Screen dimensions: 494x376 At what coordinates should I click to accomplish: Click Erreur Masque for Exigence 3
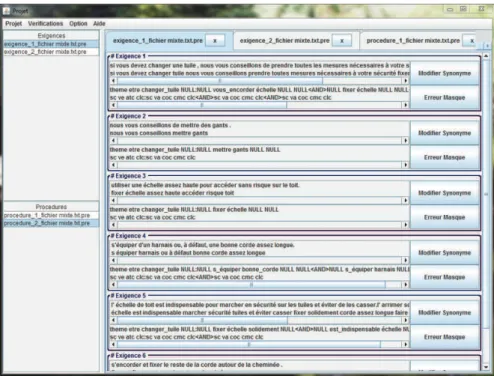click(444, 217)
